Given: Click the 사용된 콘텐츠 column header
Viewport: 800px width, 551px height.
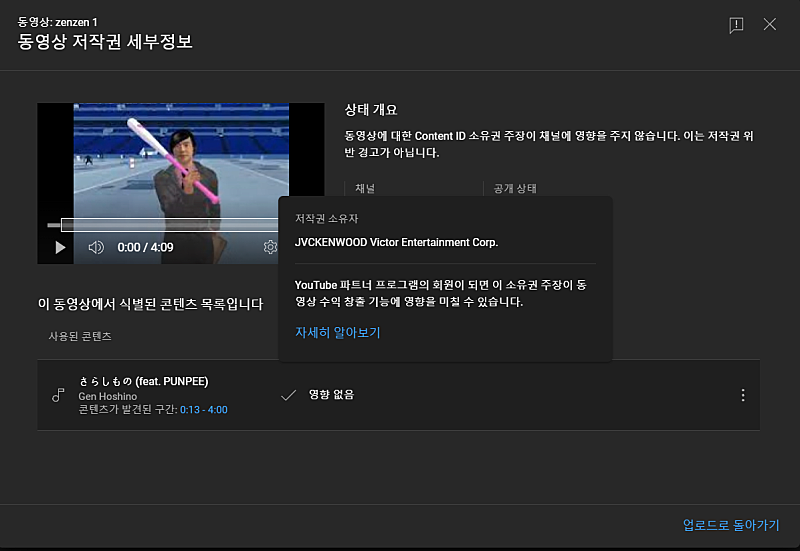Looking at the screenshot, I should (80, 336).
